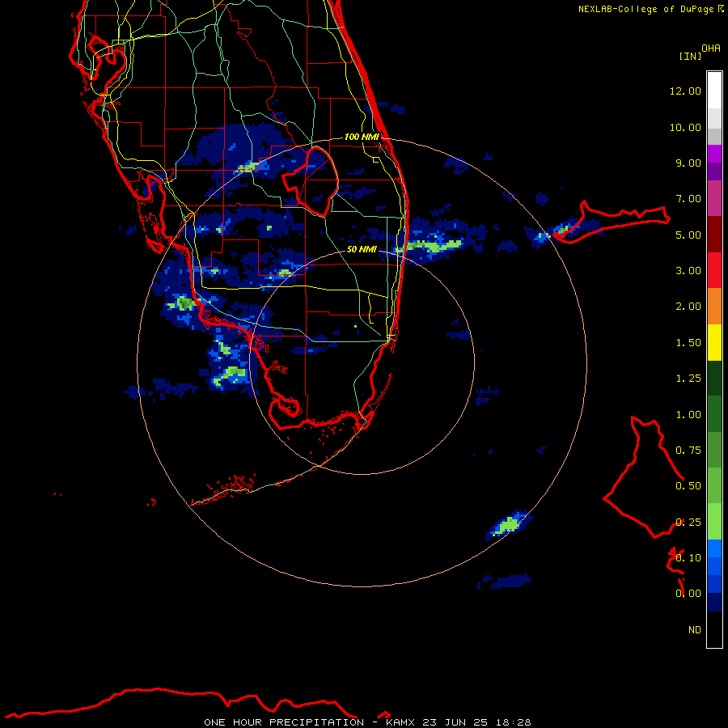Select the bright red legend swatch
The height and width of the screenshot is (728, 728).
pos(714,270)
